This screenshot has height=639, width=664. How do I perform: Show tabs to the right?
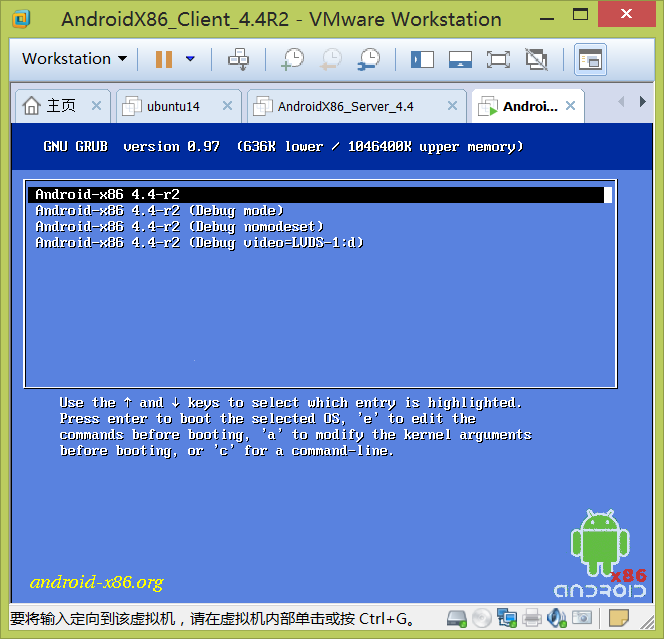point(642,102)
